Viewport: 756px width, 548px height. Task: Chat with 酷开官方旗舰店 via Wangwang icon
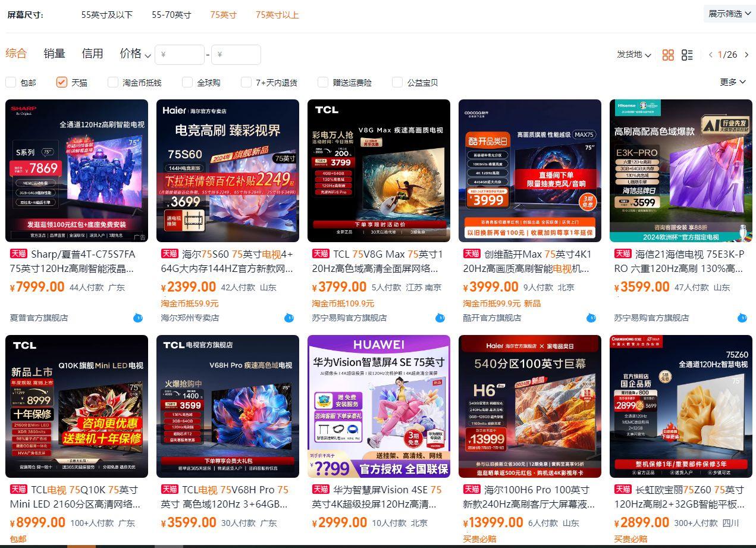(591, 318)
